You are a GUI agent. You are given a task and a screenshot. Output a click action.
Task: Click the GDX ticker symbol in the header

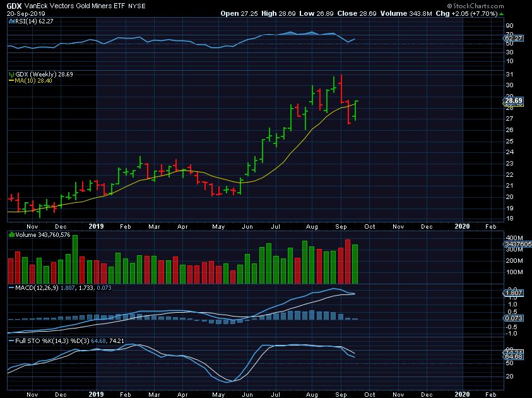[x=15, y=6]
